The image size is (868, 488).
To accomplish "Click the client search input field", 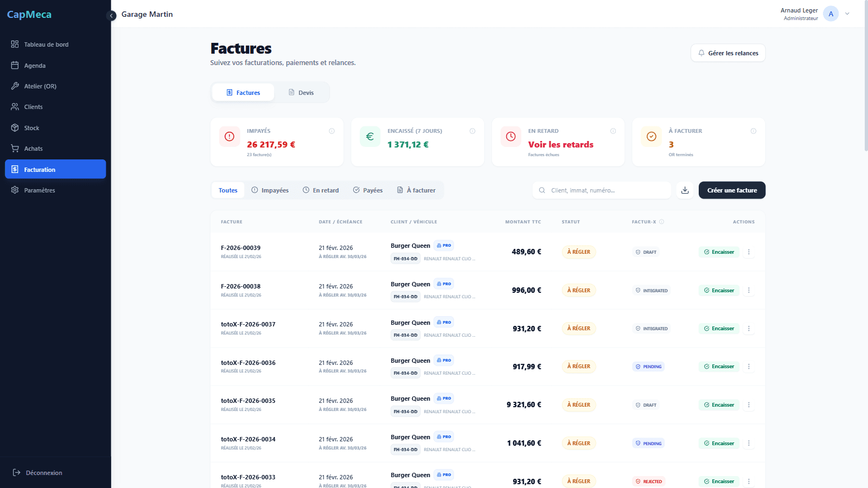I will click(602, 190).
